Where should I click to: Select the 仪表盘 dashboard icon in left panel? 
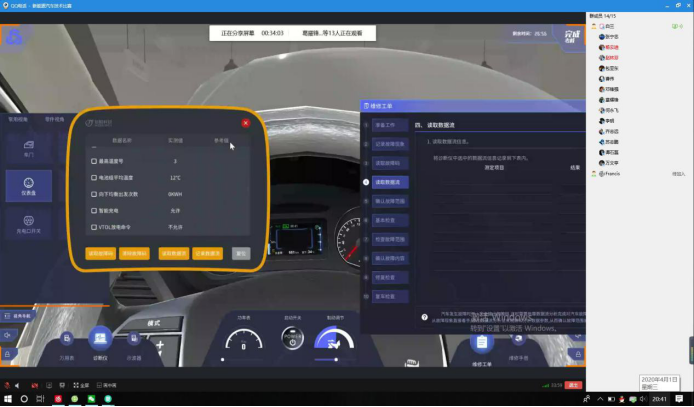coord(28,186)
